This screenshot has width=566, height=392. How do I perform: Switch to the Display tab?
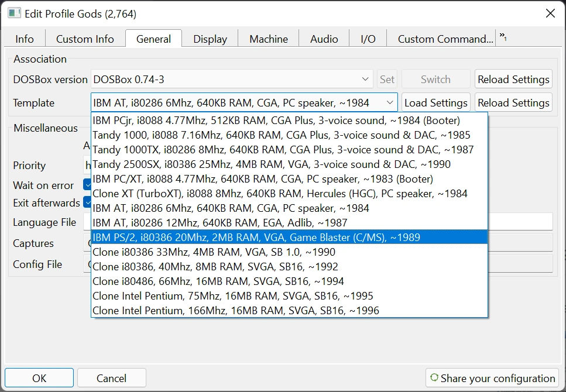(x=210, y=39)
